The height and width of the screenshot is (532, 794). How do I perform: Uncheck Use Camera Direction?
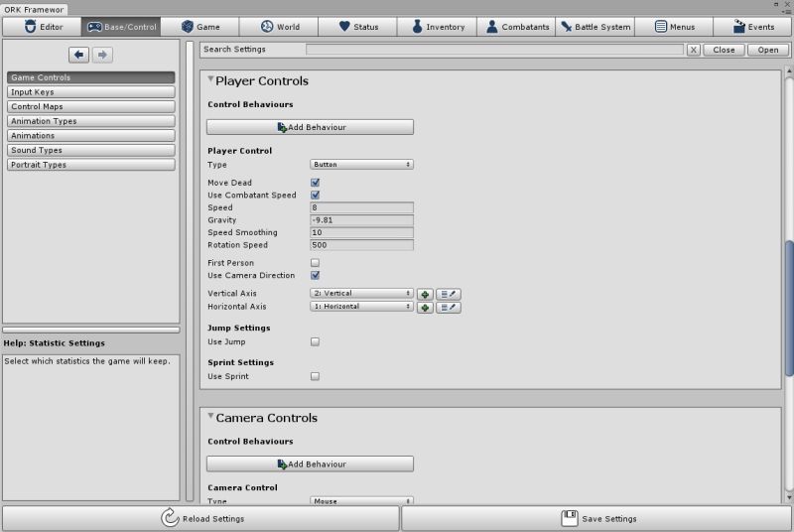(315, 275)
